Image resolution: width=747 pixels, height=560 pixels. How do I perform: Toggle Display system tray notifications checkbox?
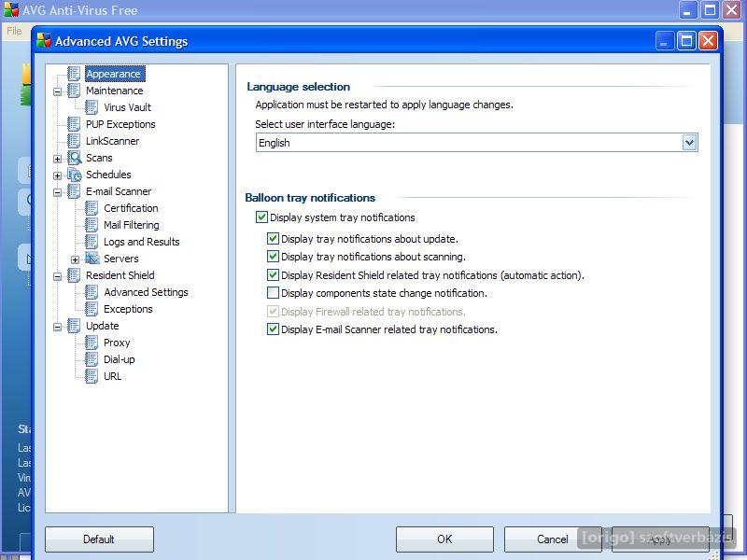(x=261, y=217)
